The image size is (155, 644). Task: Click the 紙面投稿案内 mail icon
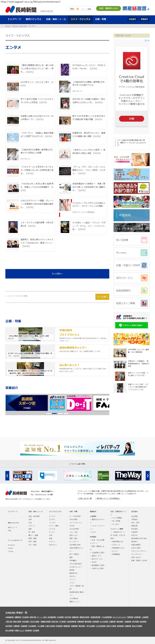point(144,291)
